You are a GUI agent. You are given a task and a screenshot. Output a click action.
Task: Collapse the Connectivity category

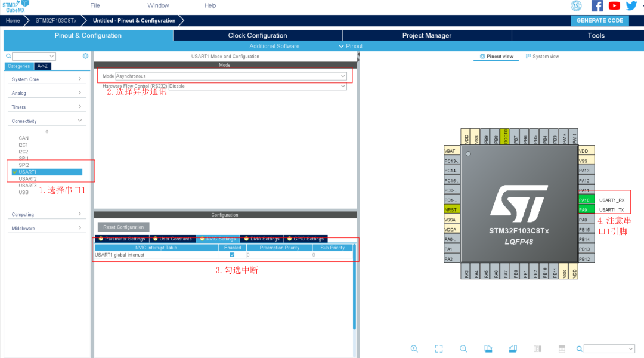[x=47, y=121]
